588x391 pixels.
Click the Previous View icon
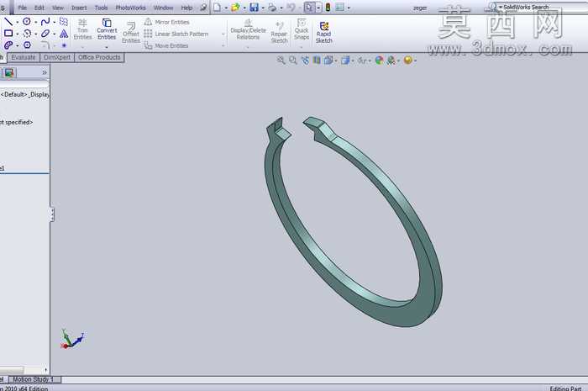click(x=305, y=60)
